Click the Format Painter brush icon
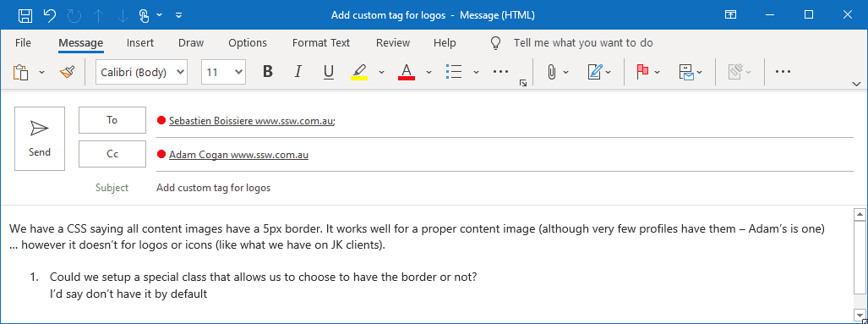The image size is (868, 324). tap(67, 71)
